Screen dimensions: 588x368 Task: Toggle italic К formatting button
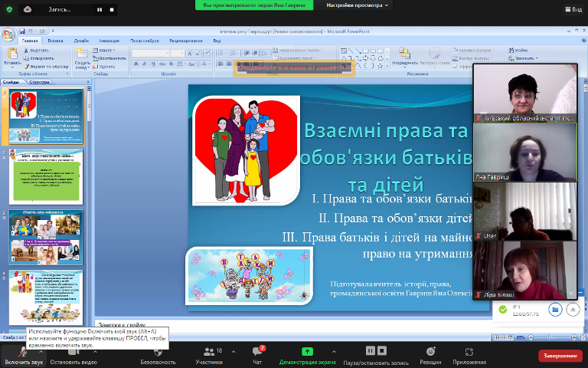145,64
